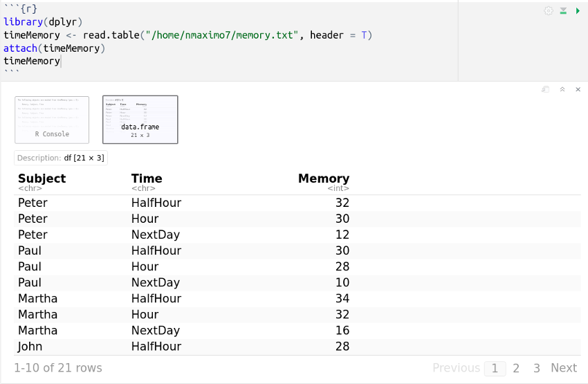The width and height of the screenshot is (588, 384).
Task: Open chunk options gear icon
Action: (x=549, y=11)
